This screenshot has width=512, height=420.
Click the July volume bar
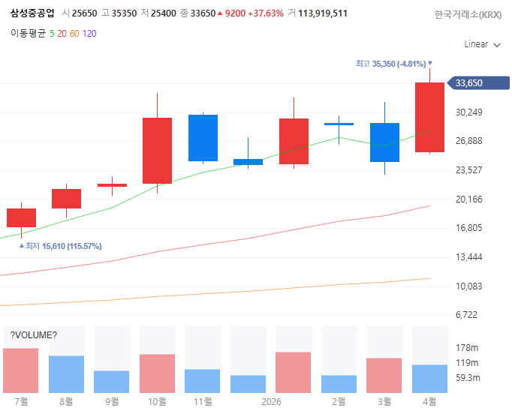pyautogui.click(x=20, y=370)
